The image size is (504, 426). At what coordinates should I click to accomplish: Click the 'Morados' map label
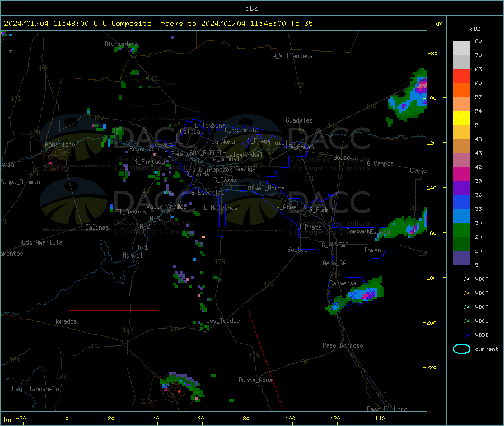point(65,321)
